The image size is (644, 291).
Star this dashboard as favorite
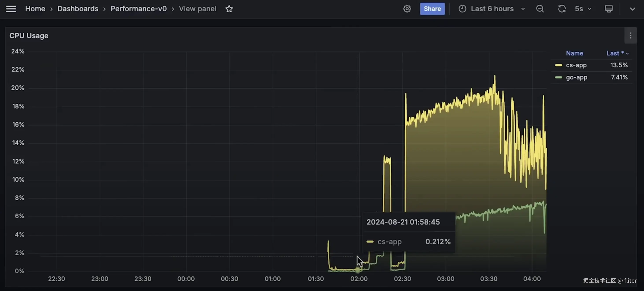(x=229, y=9)
